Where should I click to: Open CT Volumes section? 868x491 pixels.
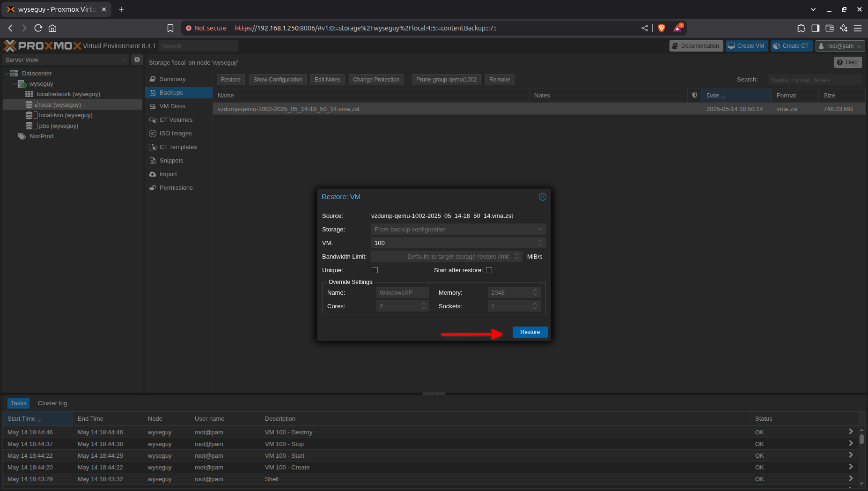pyautogui.click(x=179, y=120)
